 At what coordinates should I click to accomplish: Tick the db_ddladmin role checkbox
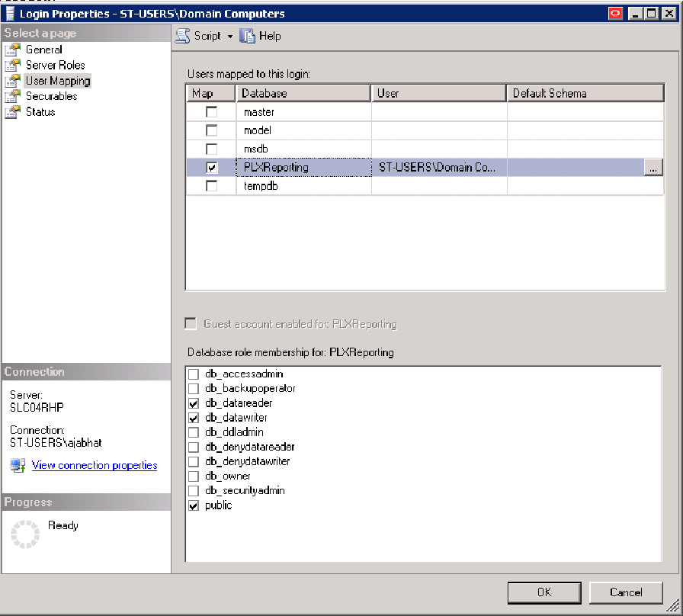click(x=194, y=432)
